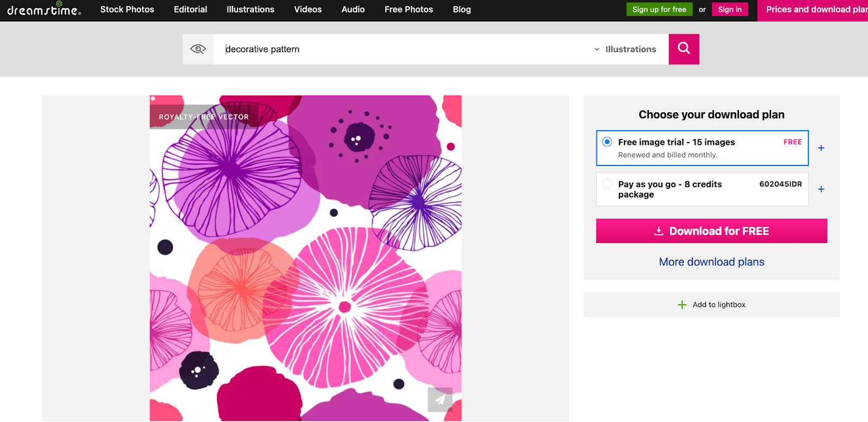Image resolution: width=868 pixels, height=422 pixels.
Task: Click the visual search eye icon
Action: tap(198, 49)
